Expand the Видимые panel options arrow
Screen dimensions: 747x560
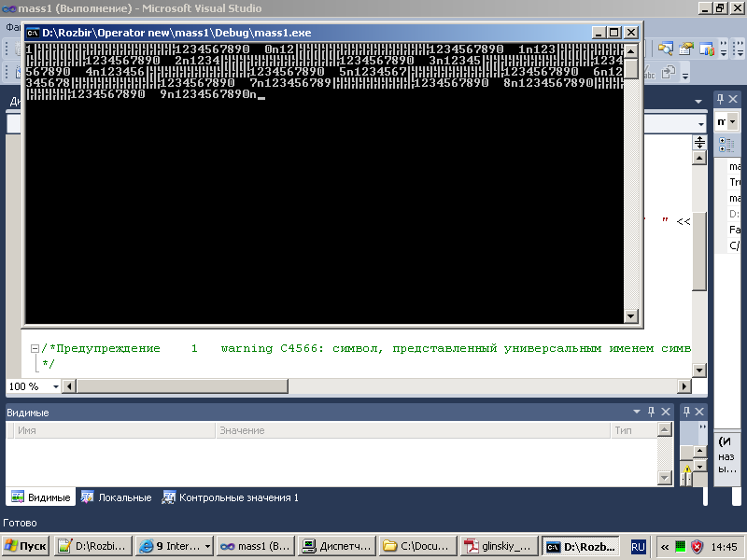point(638,412)
